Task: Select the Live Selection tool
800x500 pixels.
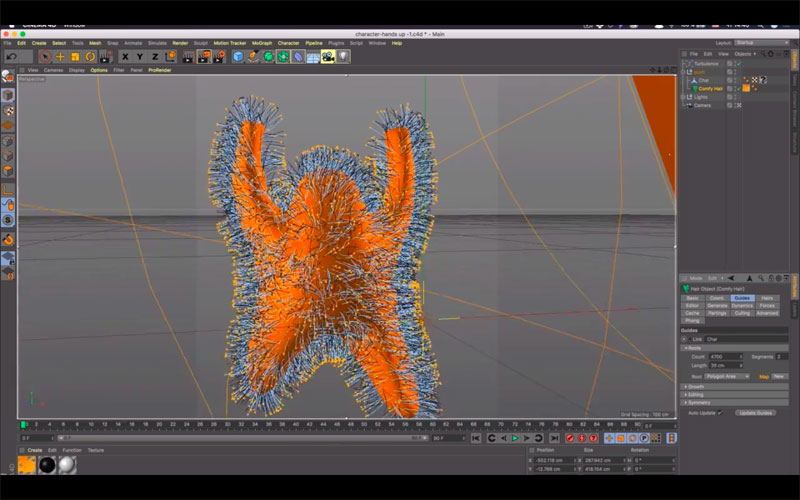Action: (x=45, y=57)
